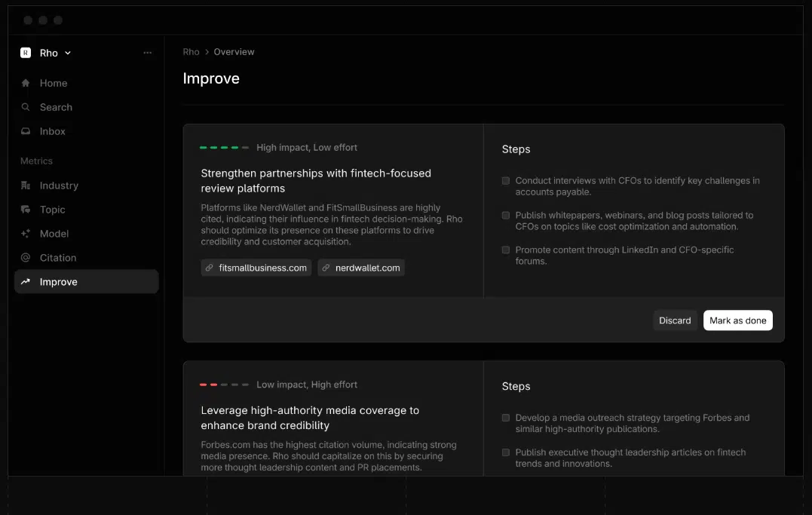Open the Industry metrics page
812x515 pixels.
coord(87,185)
